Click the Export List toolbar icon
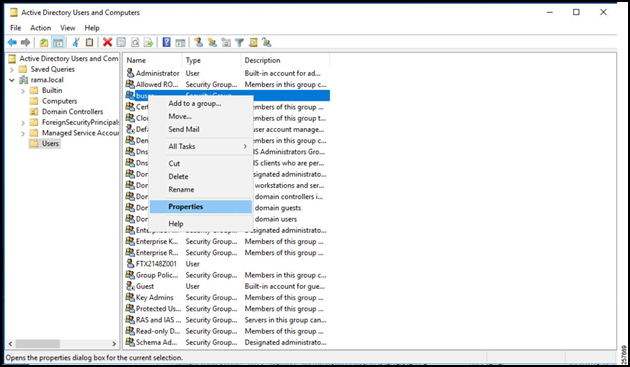Screen dimensions: 630x367 click(148, 42)
